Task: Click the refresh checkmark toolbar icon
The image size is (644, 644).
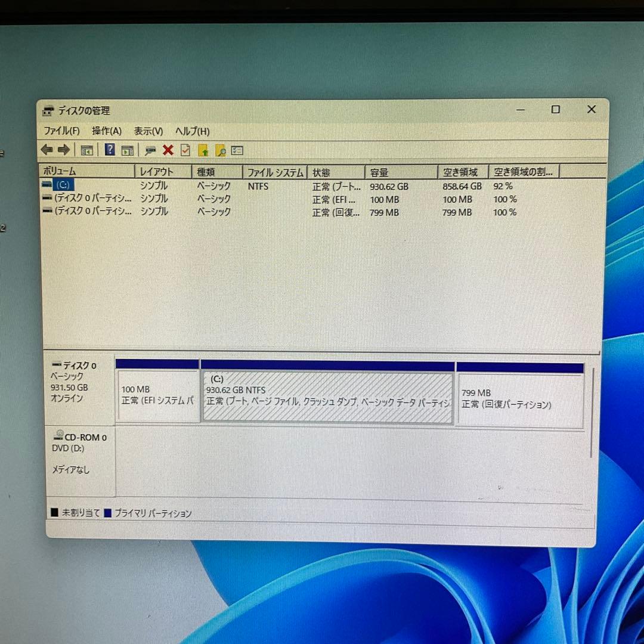Action: [185, 150]
